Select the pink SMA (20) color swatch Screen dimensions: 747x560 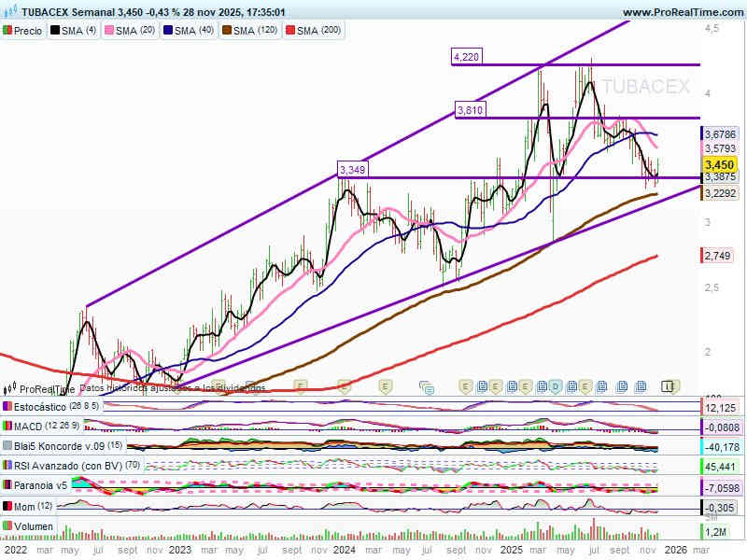pos(107,31)
